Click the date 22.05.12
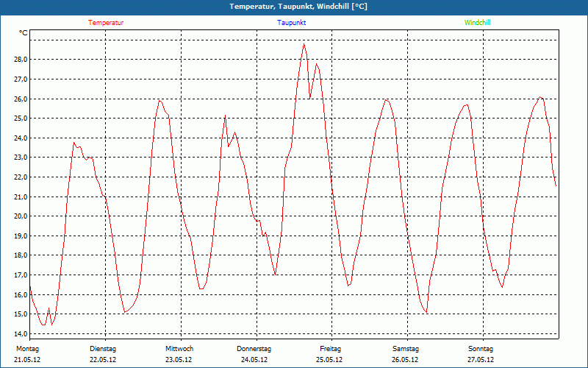 pos(103,360)
